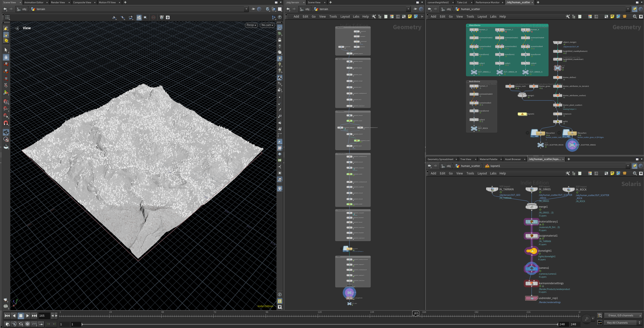Switch to the Render View tab
Screen dimensions: 644x328
(58, 2)
